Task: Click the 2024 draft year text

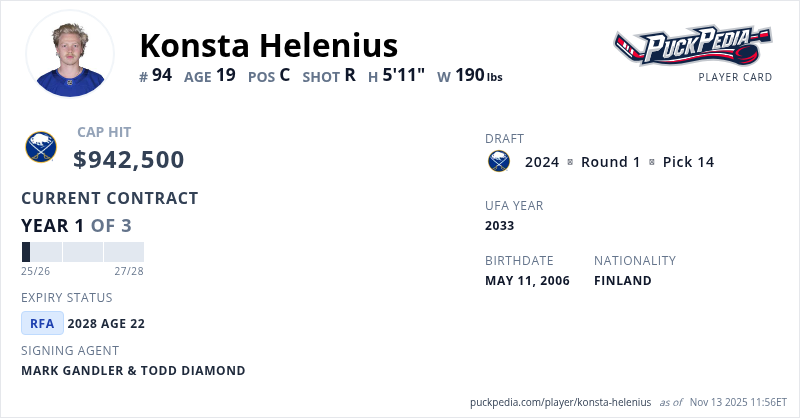Action: click(x=542, y=162)
